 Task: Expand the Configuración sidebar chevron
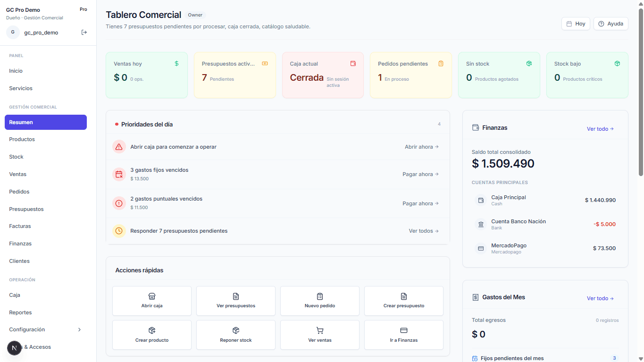(x=79, y=329)
